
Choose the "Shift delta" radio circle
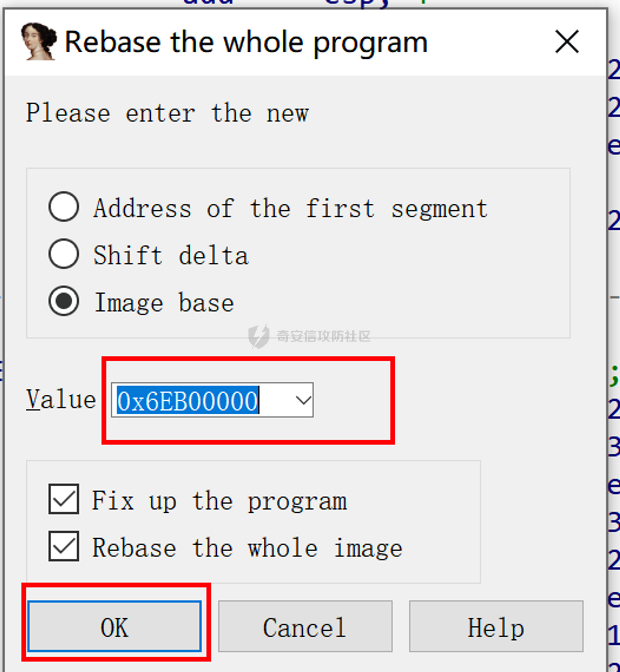[64, 254]
